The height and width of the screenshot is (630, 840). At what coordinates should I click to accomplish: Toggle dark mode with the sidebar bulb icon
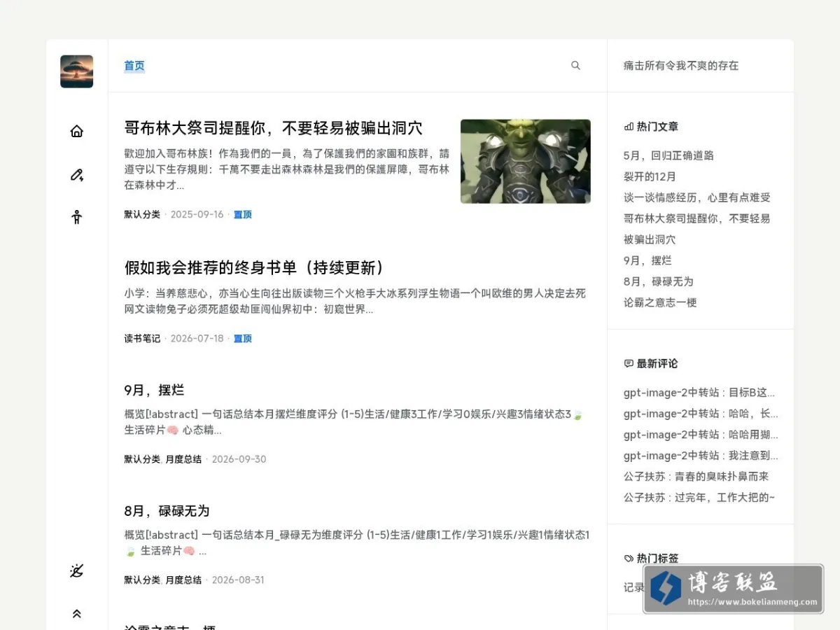77,570
